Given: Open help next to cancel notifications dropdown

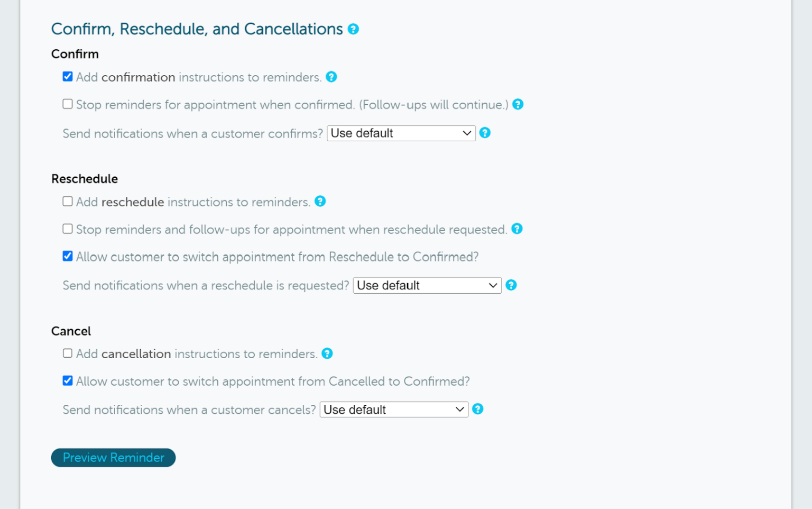Looking at the screenshot, I should [x=477, y=409].
